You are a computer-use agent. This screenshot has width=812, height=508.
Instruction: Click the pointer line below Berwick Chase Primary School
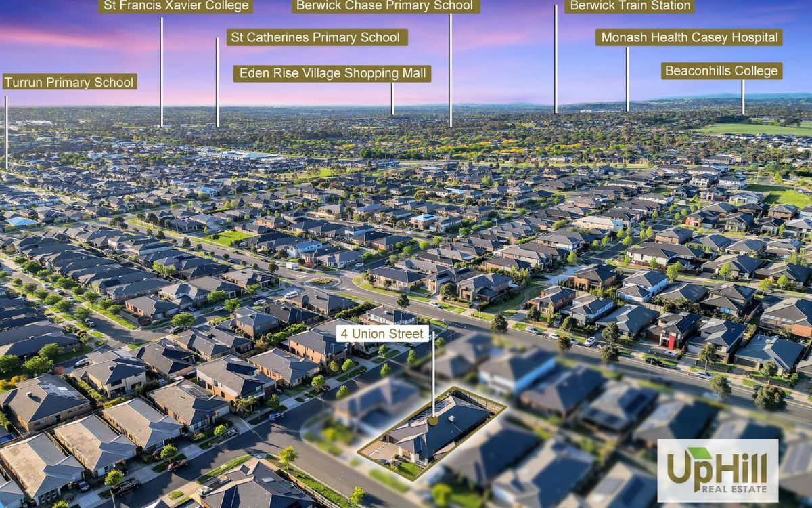point(450,68)
